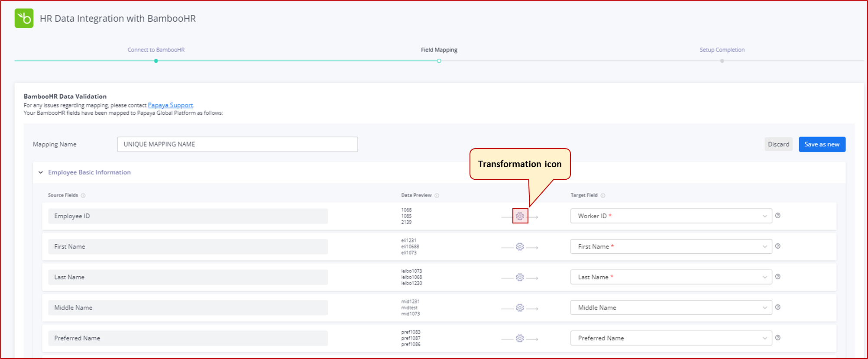Image resolution: width=868 pixels, height=359 pixels.
Task: Open the First Name target field dropdown
Action: [x=671, y=246]
